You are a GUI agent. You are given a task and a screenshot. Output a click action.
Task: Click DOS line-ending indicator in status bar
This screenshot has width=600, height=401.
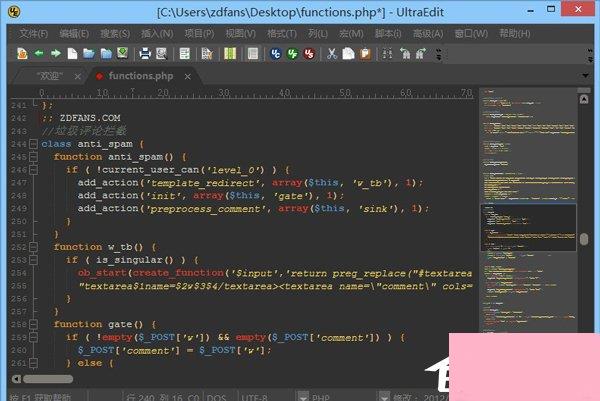(x=217, y=398)
